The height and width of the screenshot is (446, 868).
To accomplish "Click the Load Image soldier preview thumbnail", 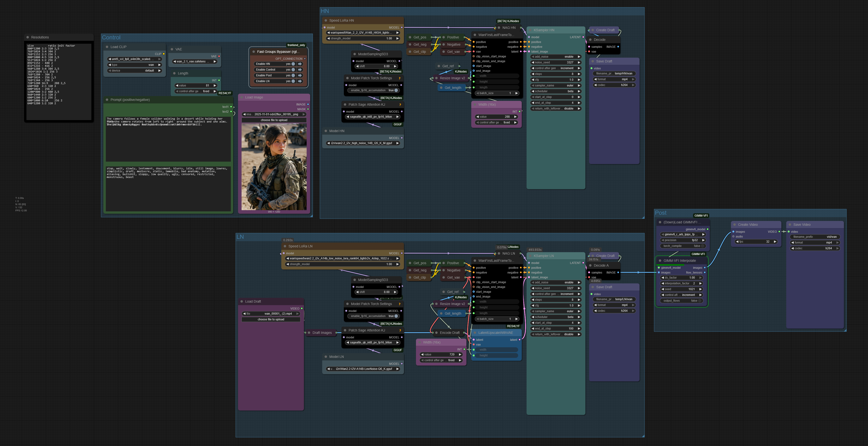I will pos(274,167).
